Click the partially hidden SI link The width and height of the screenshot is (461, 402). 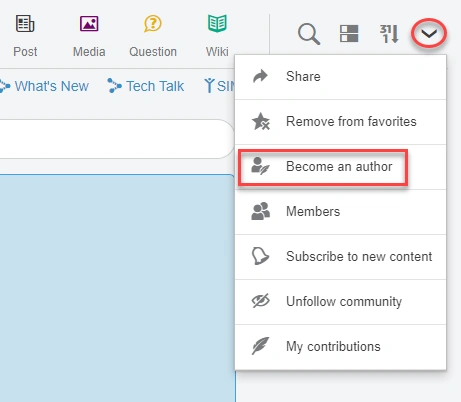(x=219, y=86)
